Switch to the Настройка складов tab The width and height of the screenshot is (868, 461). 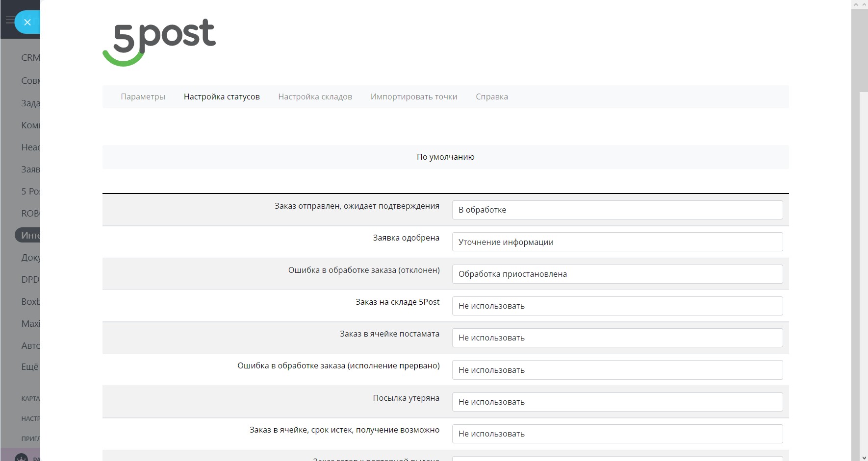coord(315,97)
